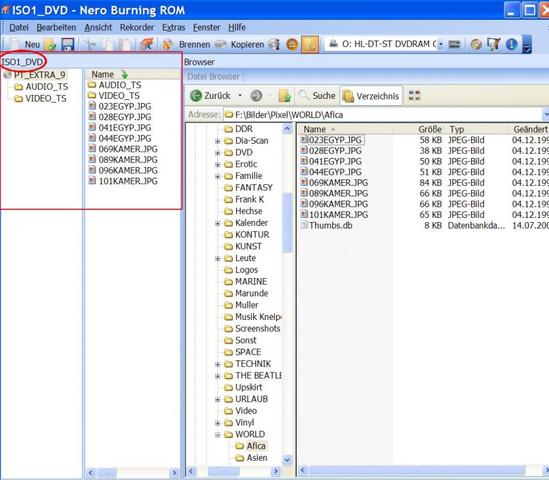Screen dimensions: 549x480
Task: Click the file list horizontal scrollbar thumb
Action: (417, 471)
